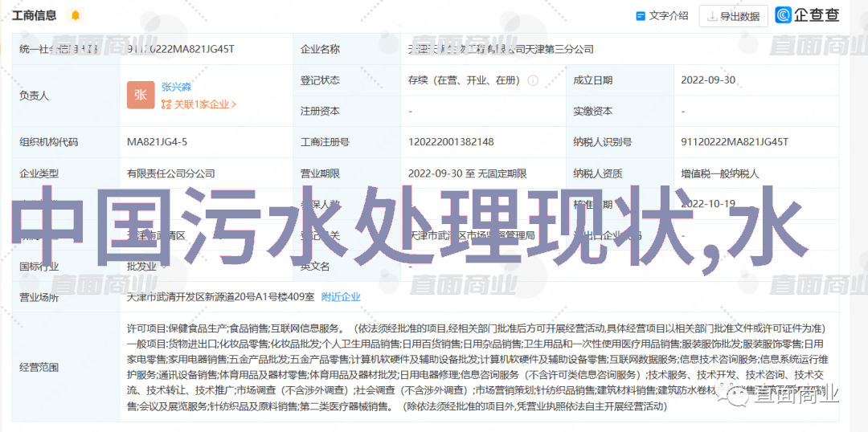Select the address 天津市武清开发区新源道20号A1号楼409室

(x=220, y=297)
